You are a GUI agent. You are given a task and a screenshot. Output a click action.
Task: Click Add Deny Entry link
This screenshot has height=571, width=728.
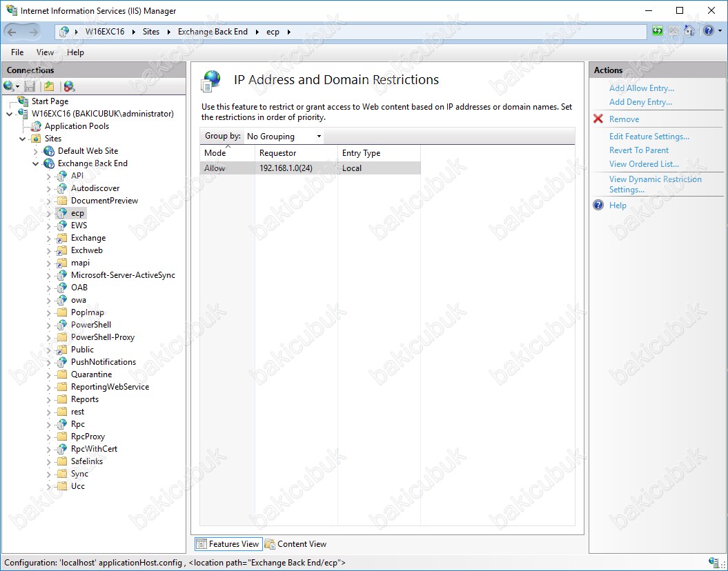pos(641,102)
